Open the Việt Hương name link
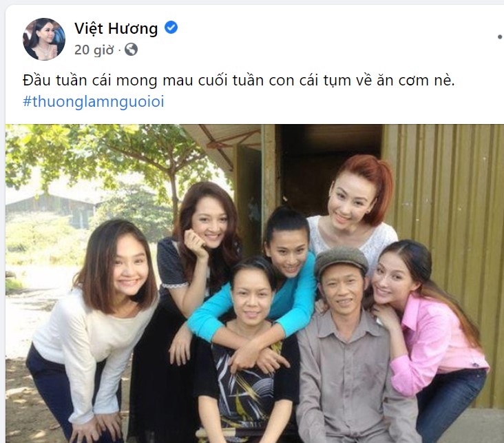This screenshot has width=504, height=443. point(116,28)
